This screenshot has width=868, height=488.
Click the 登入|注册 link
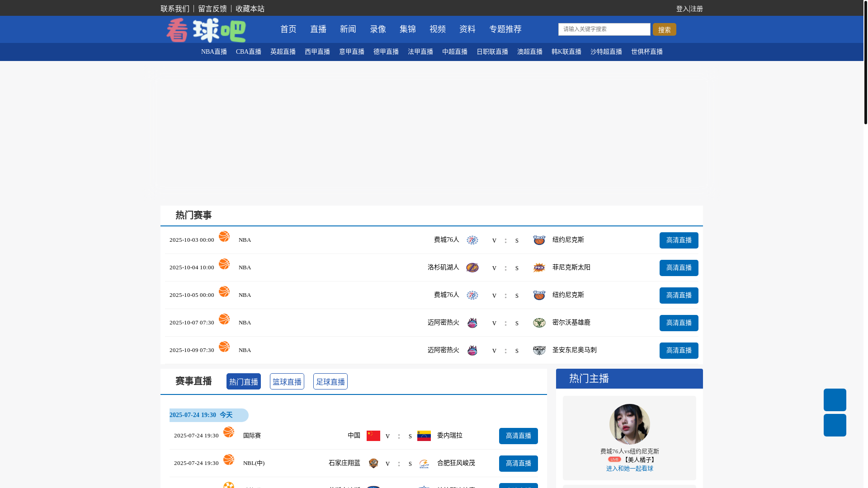click(x=689, y=9)
